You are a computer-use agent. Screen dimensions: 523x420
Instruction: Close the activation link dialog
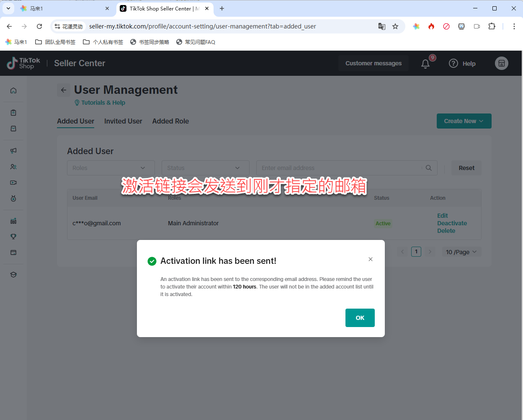coord(371,259)
